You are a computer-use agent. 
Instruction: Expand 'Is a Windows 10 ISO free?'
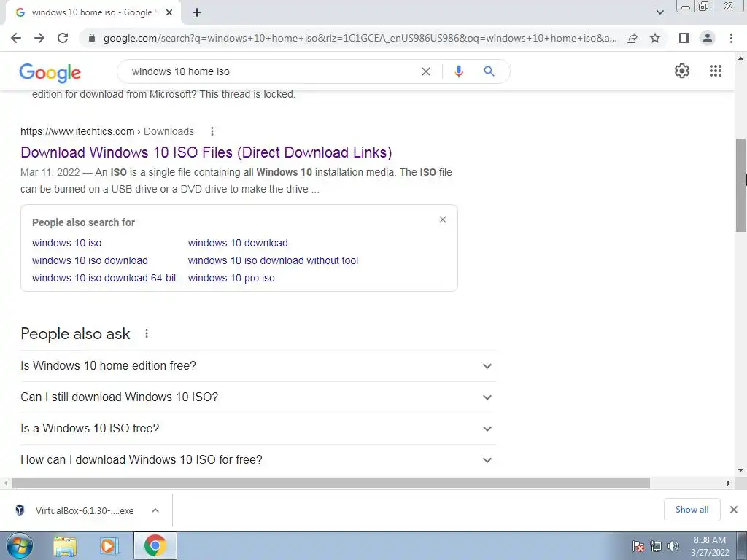click(258, 429)
